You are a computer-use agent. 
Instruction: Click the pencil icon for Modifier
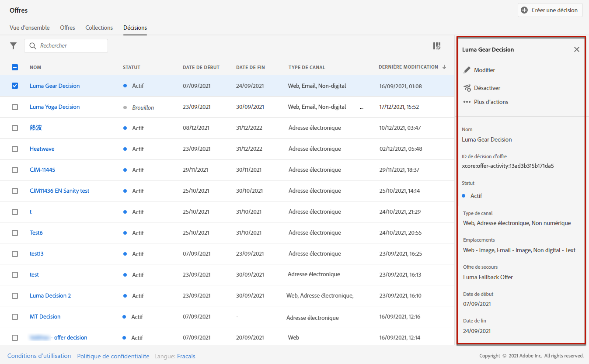pos(467,70)
